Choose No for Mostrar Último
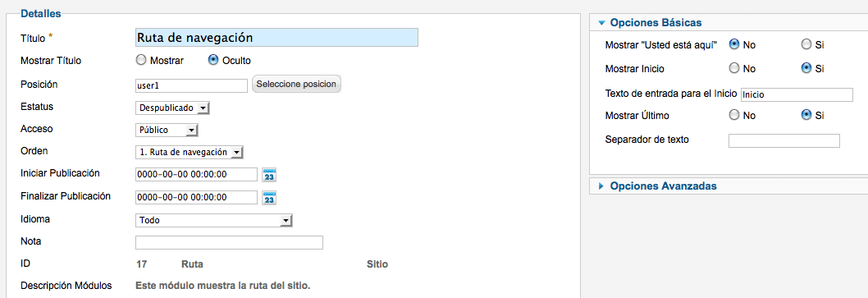Viewport: 868px width, 298px height. (x=734, y=115)
